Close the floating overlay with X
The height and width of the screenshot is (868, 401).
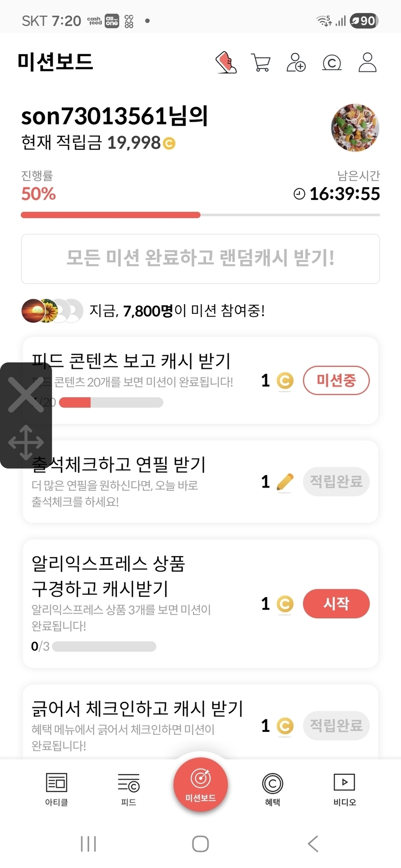(x=26, y=394)
